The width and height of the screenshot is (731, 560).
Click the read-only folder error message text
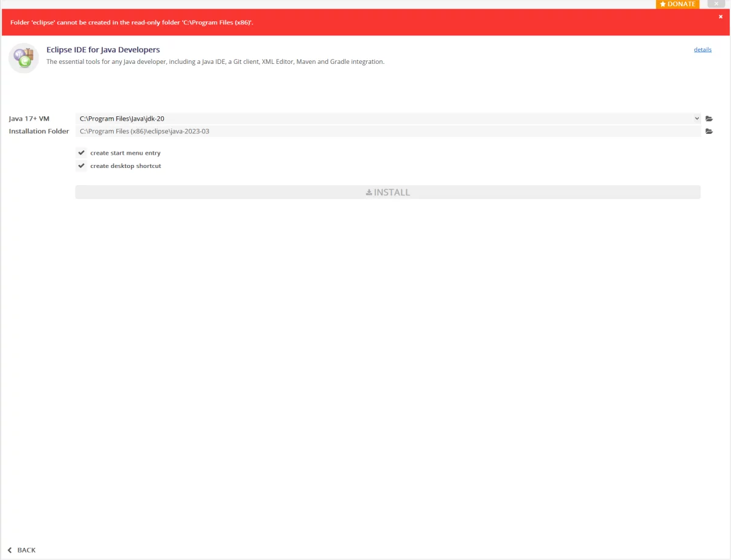point(132,23)
